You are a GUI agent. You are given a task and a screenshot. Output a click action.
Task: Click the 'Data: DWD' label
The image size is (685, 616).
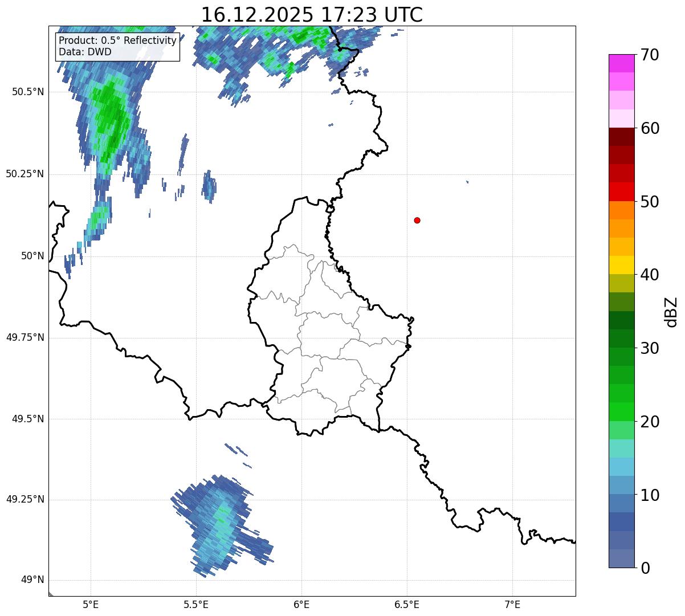(x=85, y=52)
